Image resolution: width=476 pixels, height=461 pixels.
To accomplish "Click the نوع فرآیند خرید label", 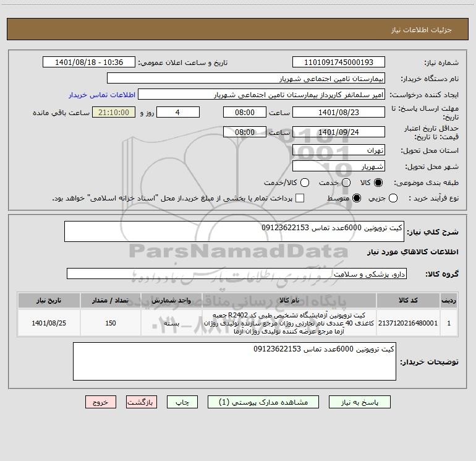I will tap(433, 198).
